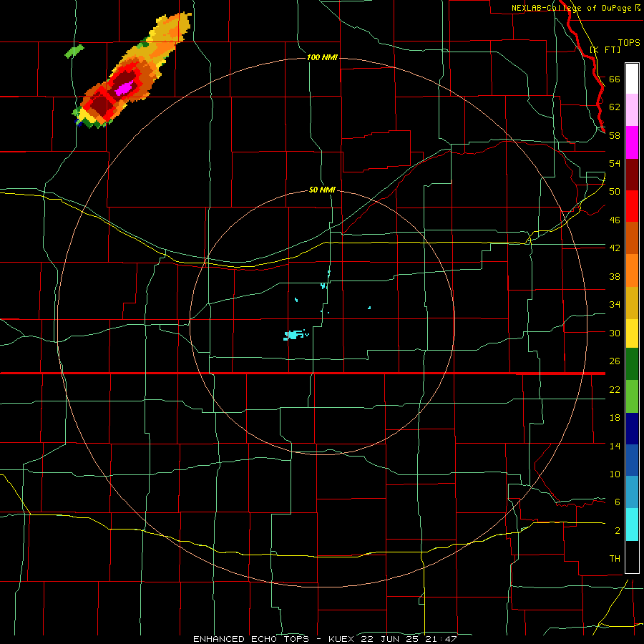Click the dark green 22-26 legend swatch
This screenshot has width=644, height=644.
click(632, 364)
